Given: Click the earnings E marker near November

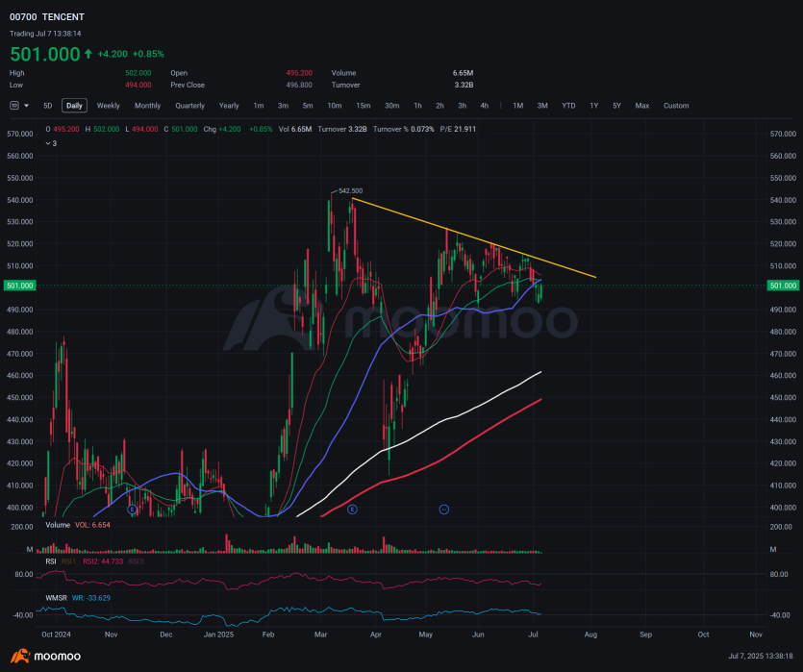Looking at the screenshot, I should (132, 510).
